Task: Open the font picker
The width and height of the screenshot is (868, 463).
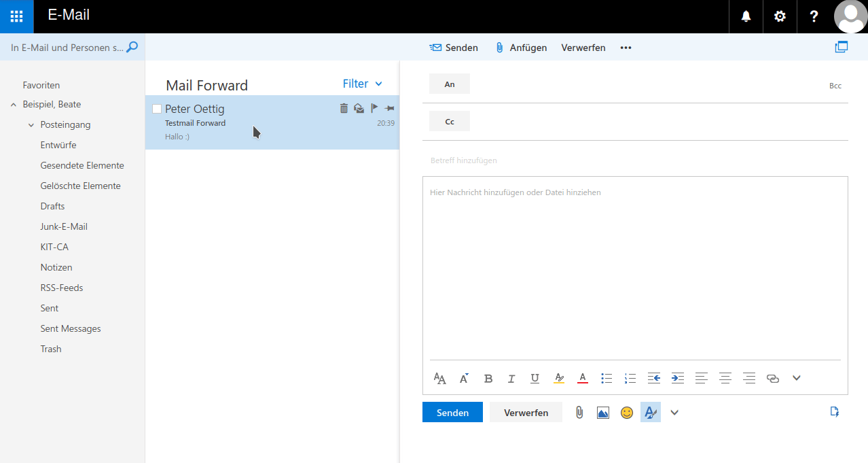Action: coord(440,379)
